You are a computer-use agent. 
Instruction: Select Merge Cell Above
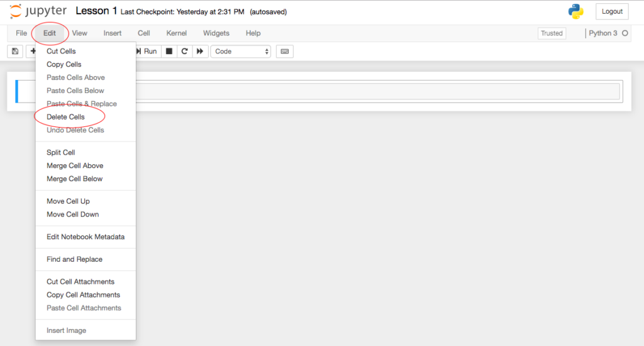(75, 166)
